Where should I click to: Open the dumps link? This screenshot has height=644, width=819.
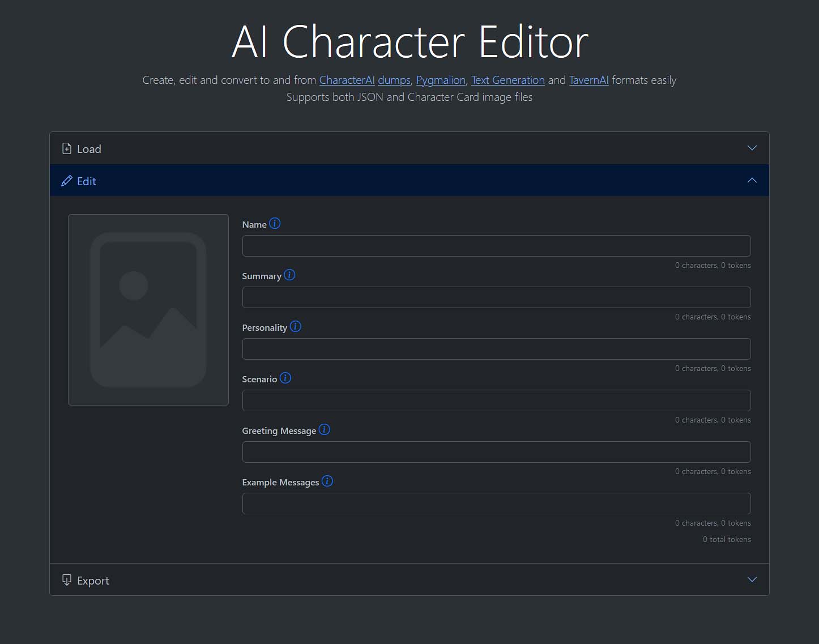coord(394,80)
